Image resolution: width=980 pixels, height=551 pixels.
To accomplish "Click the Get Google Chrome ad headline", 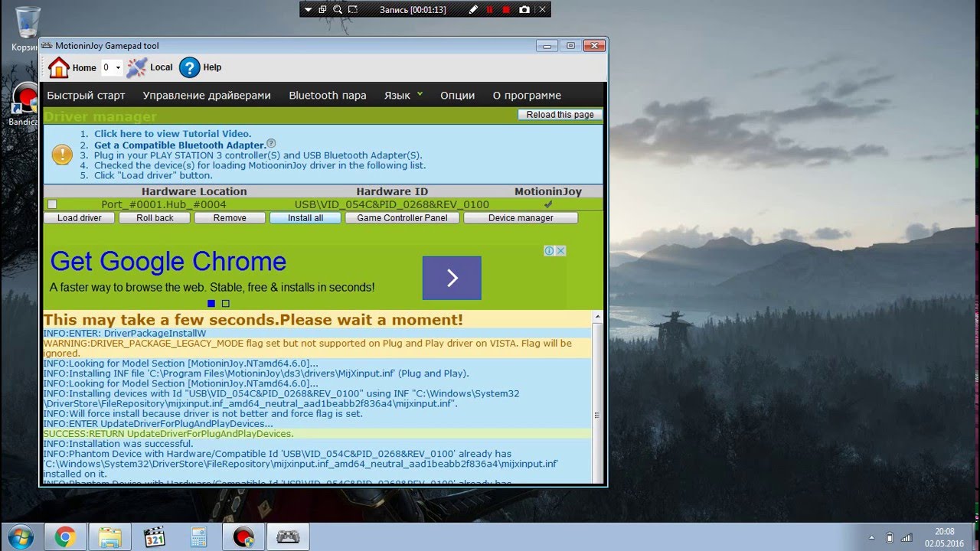I will pos(168,262).
